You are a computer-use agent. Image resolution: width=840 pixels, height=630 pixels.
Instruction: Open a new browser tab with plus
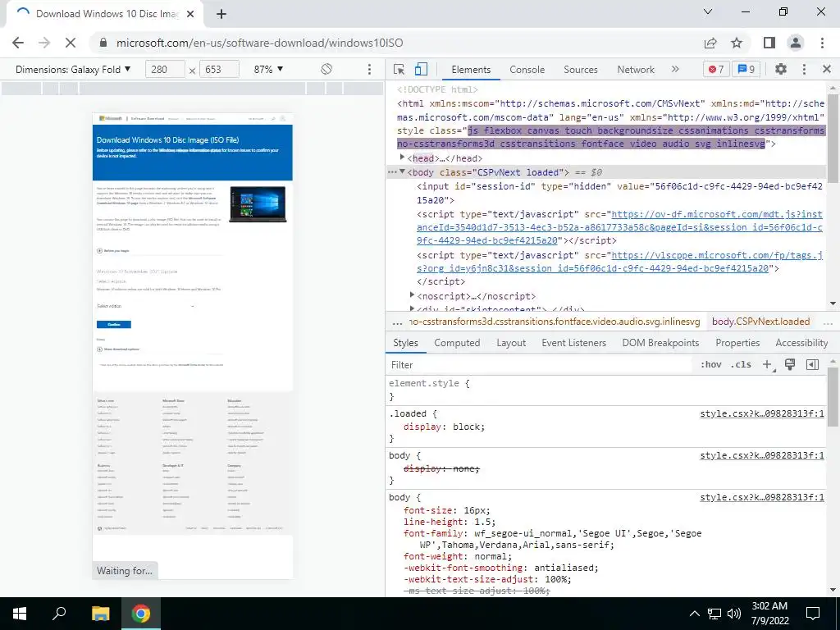[x=221, y=15]
